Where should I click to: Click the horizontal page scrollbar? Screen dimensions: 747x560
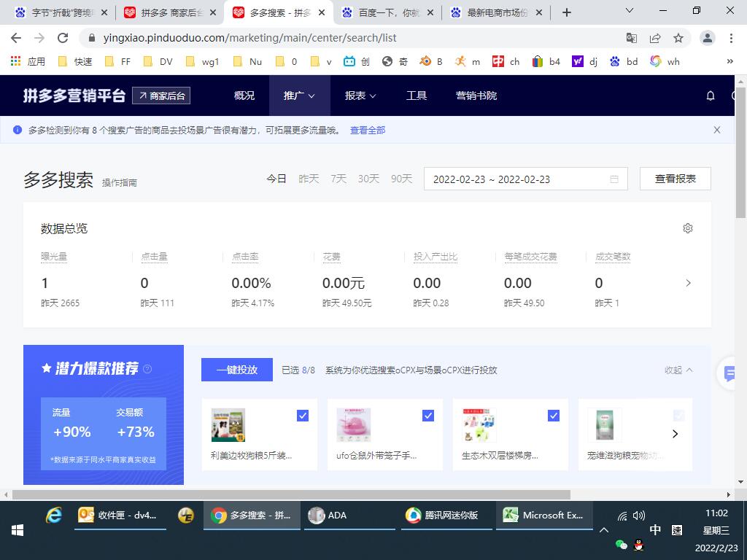290,495
